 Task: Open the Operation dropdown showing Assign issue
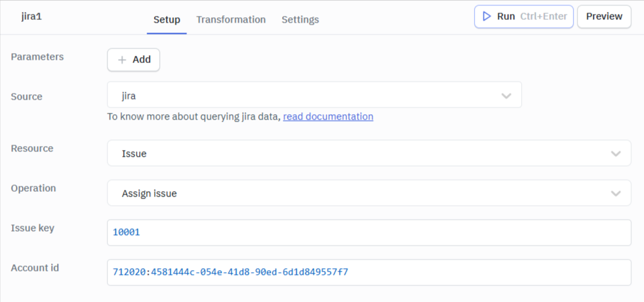coord(369,193)
